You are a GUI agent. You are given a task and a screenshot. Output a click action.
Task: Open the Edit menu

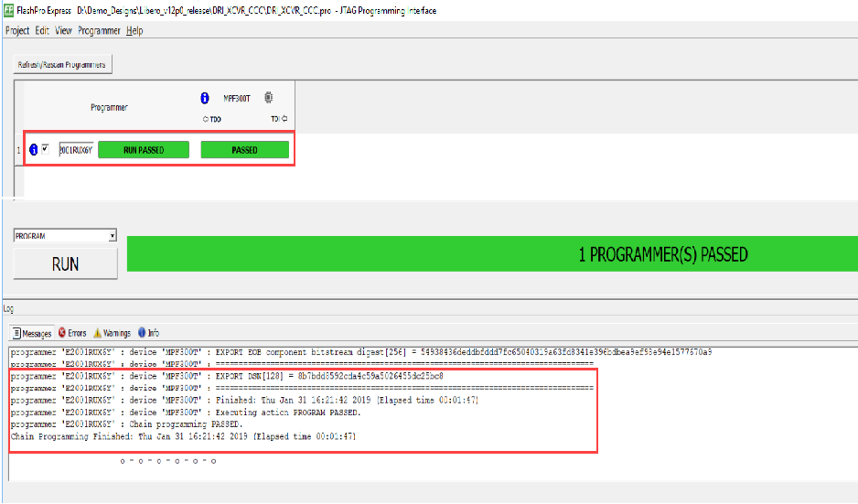(x=42, y=30)
